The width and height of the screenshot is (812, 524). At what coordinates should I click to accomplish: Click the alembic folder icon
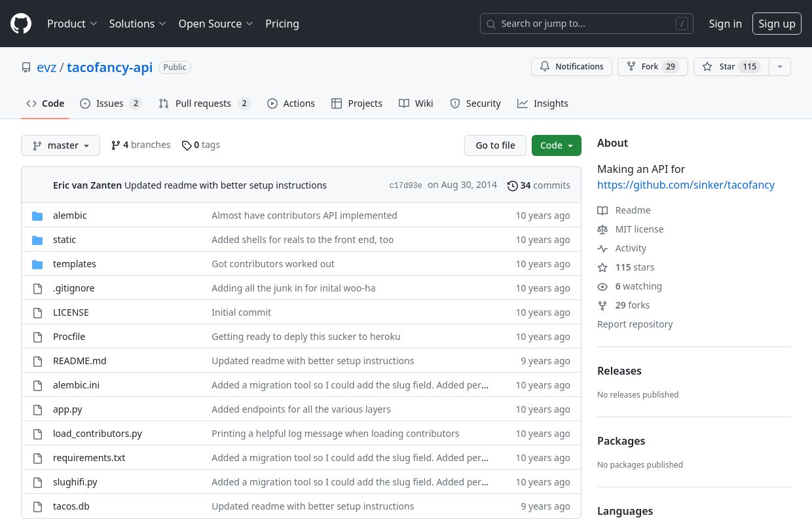coord(37,215)
